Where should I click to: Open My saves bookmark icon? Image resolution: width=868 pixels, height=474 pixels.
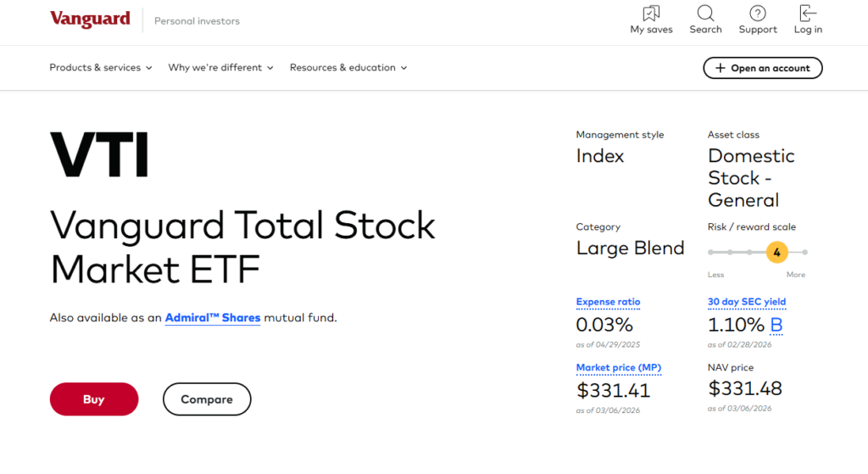[651, 14]
